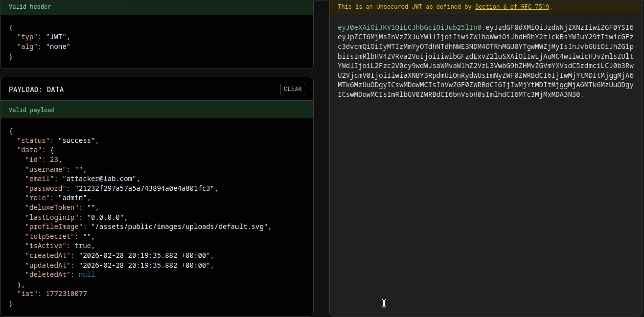Screen dimensions: 644x317
Task: Click the "status": "success" line
Action: coord(58,140)
